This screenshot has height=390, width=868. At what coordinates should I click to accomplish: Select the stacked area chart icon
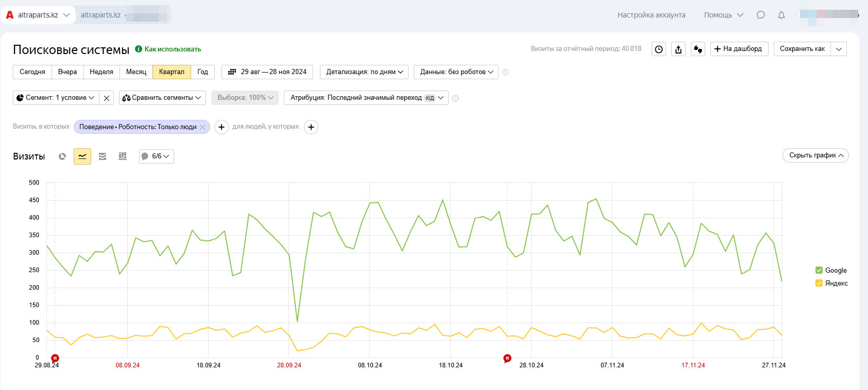click(103, 156)
